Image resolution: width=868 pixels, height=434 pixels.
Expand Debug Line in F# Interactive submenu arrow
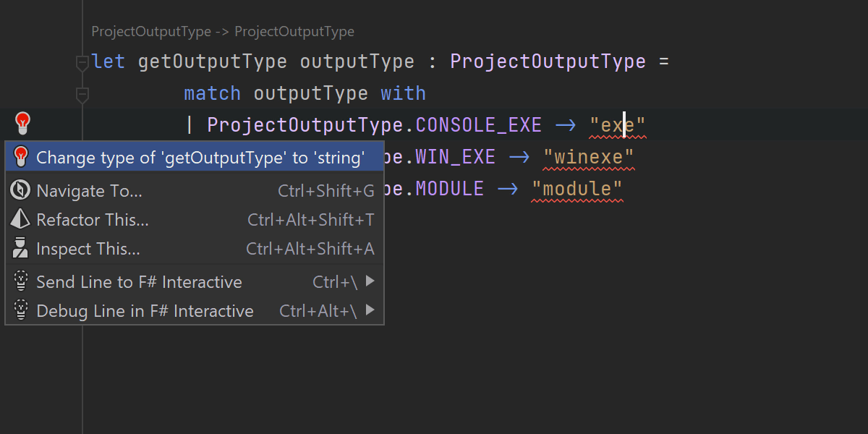pyautogui.click(x=370, y=311)
